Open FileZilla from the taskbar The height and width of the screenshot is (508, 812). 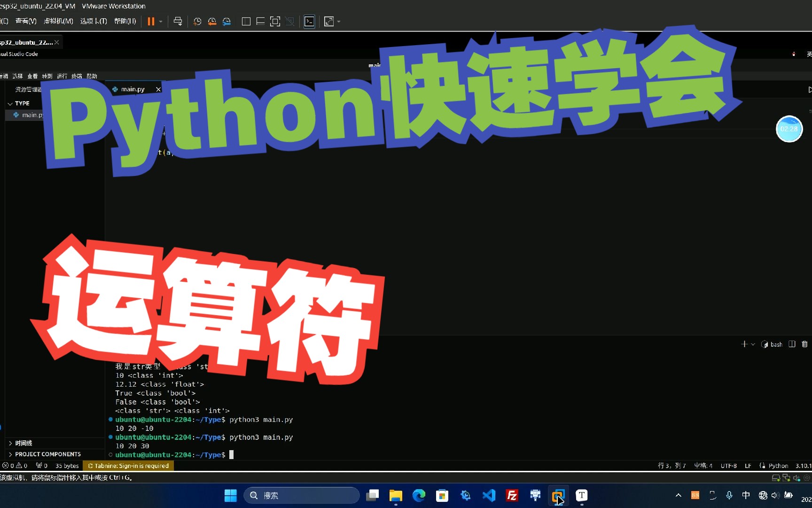(x=512, y=495)
